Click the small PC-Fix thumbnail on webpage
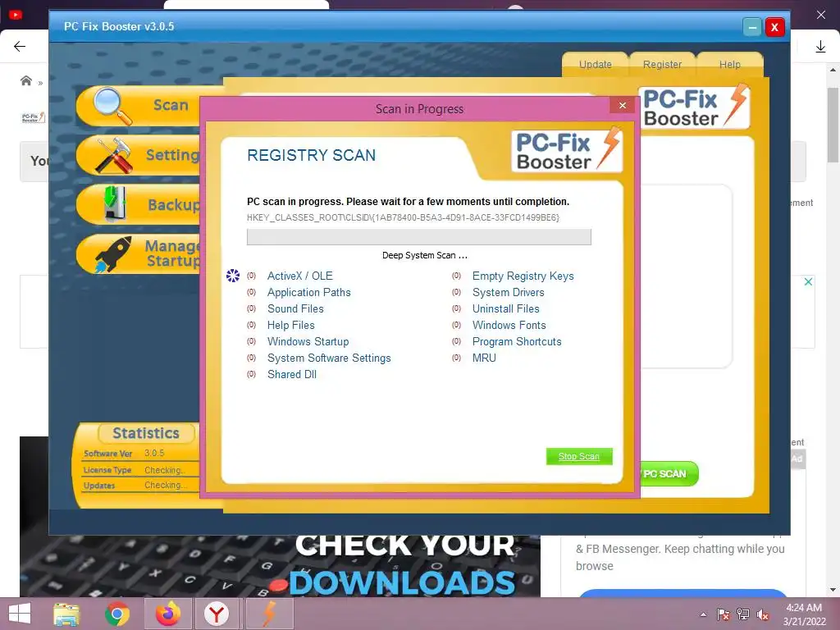The image size is (840, 630). tap(33, 118)
